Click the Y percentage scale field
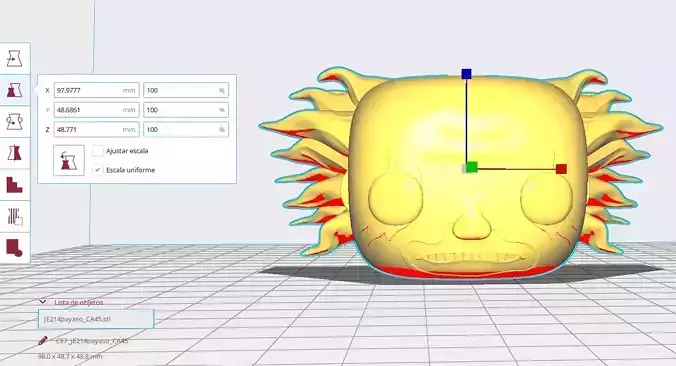The width and height of the screenshot is (676, 366). click(186, 110)
